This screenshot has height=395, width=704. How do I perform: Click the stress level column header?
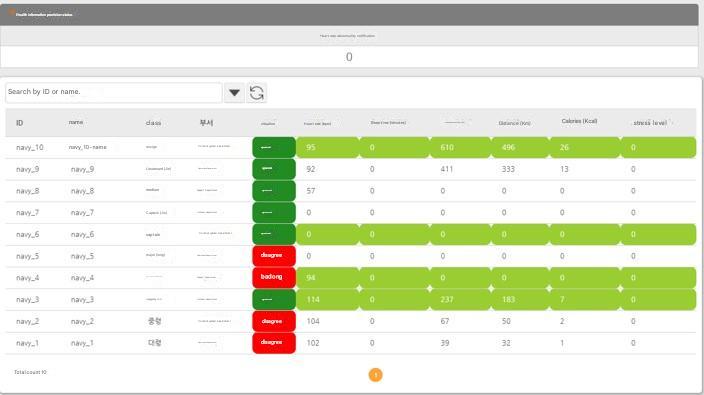coord(650,123)
